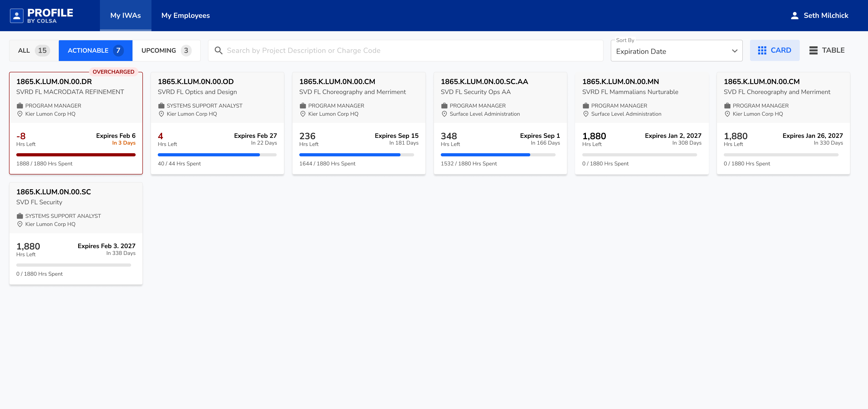This screenshot has width=868, height=409.
Task: Go to My Employees tab
Action: (x=185, y=16)
